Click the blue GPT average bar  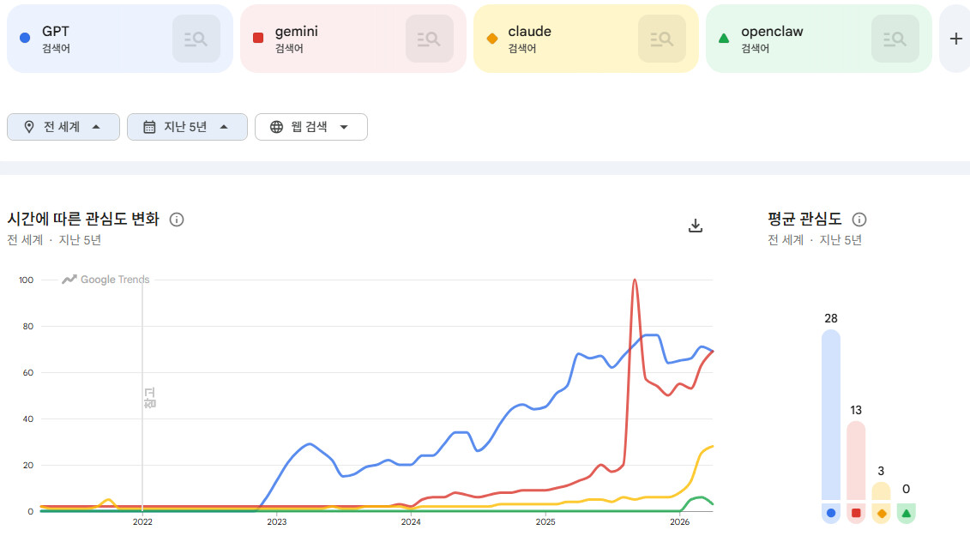coord(831,414)
